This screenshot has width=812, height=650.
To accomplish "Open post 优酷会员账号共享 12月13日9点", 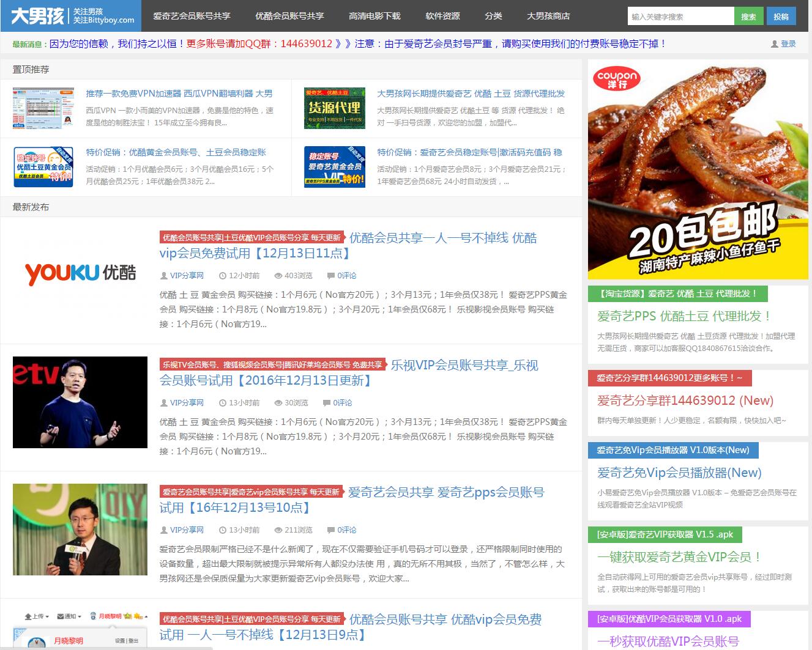I will pos(351,627).
